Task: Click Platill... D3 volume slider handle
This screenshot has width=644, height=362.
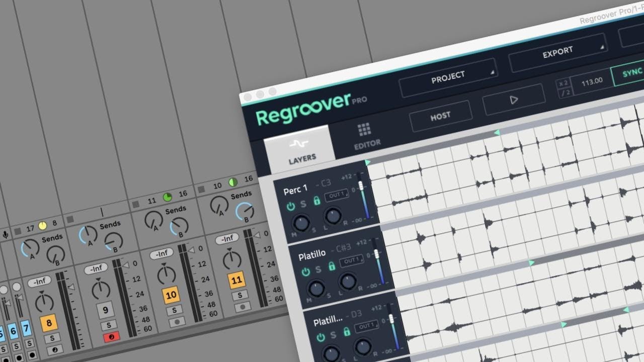Action: point(391,319)
